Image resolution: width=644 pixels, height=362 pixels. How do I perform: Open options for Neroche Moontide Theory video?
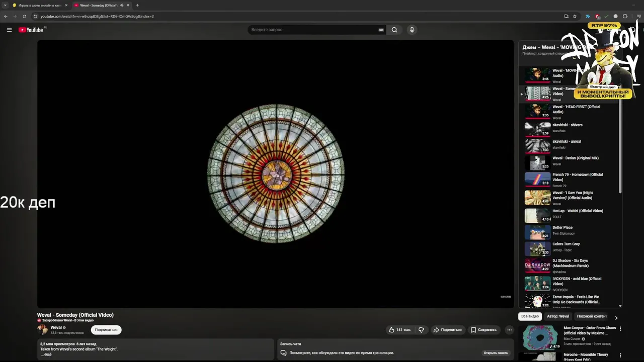click(620, 355)
